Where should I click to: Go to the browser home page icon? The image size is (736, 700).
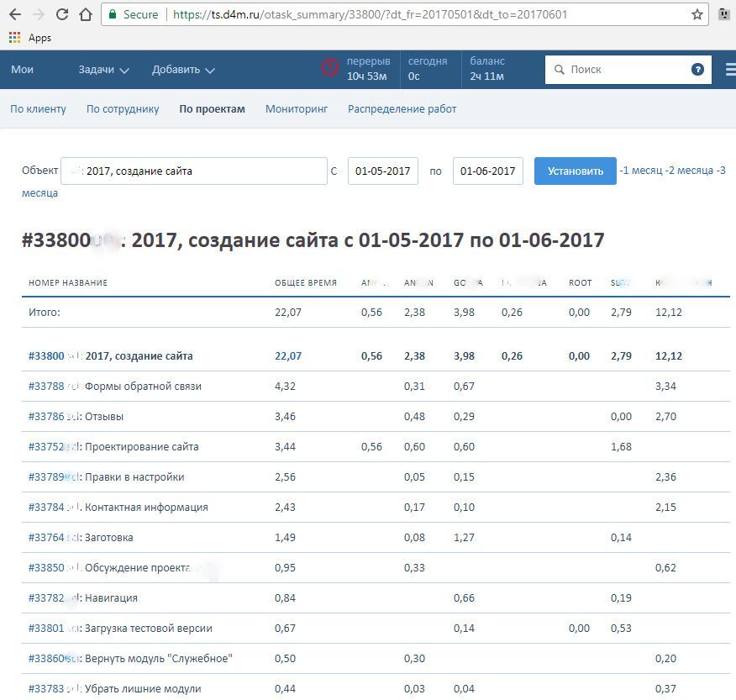pyautogui.click(x=85, y=14)
